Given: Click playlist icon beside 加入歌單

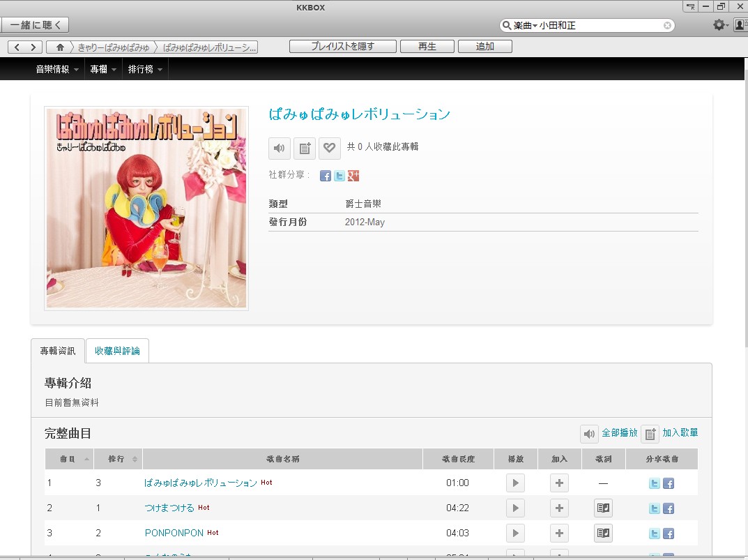Looking at the screenshot, I should point(650,434).
